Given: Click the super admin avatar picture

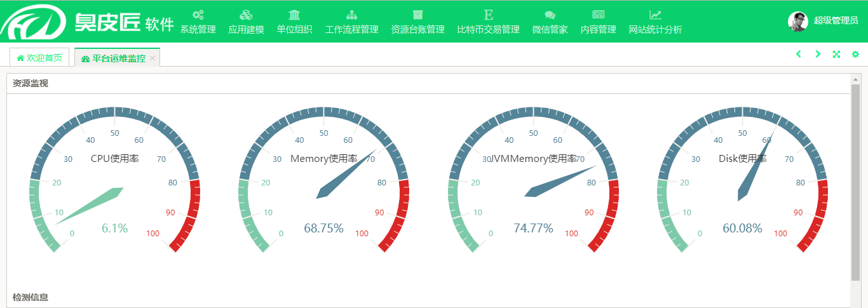Looking at the screenshot, I should click(797, 21).
